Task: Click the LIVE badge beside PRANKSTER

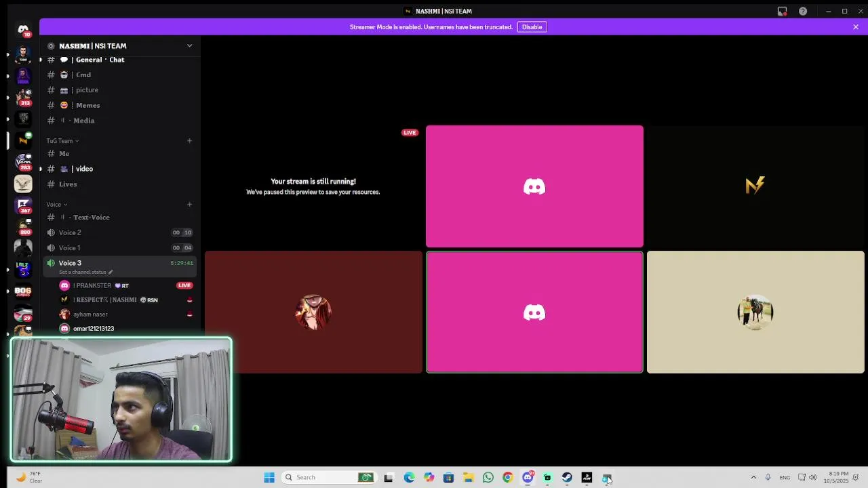Action: 184,285
